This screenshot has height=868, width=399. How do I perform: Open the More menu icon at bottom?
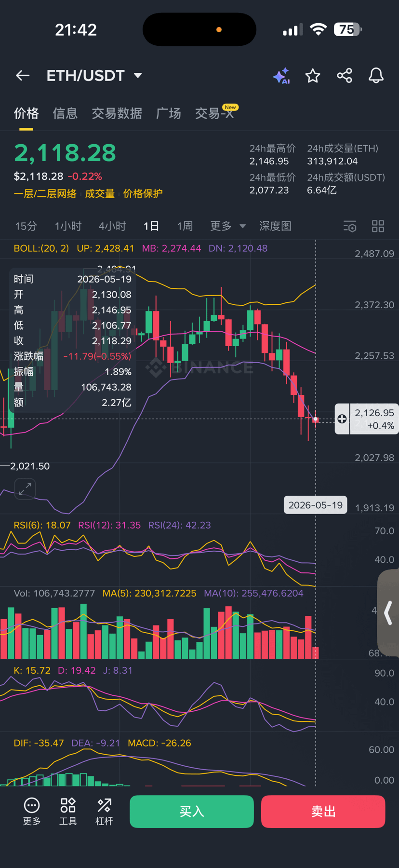pyautogui.click(x=32, y=812)
